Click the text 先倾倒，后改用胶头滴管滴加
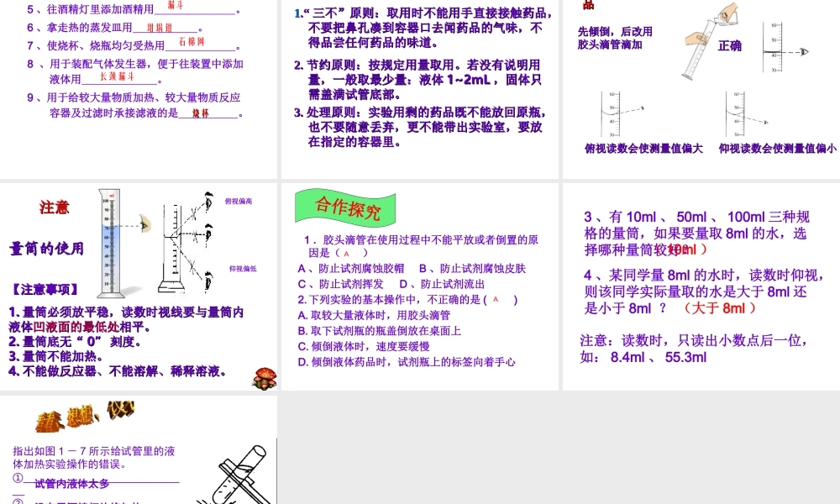The image size is (840, 504). 615,38
